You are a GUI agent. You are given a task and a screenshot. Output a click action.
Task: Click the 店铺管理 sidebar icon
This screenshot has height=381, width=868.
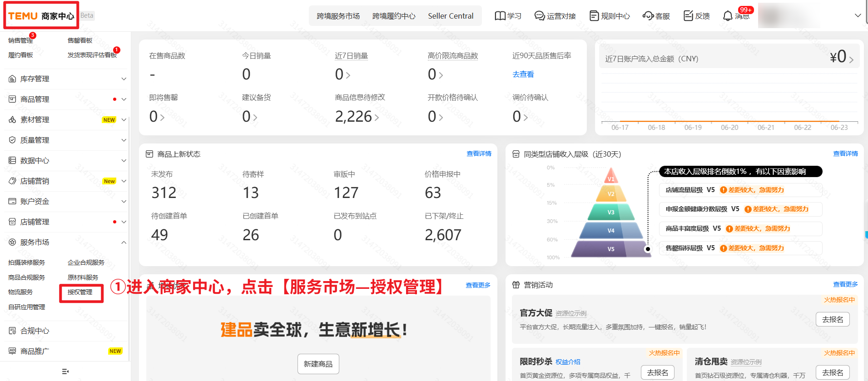tap(12, 222)
